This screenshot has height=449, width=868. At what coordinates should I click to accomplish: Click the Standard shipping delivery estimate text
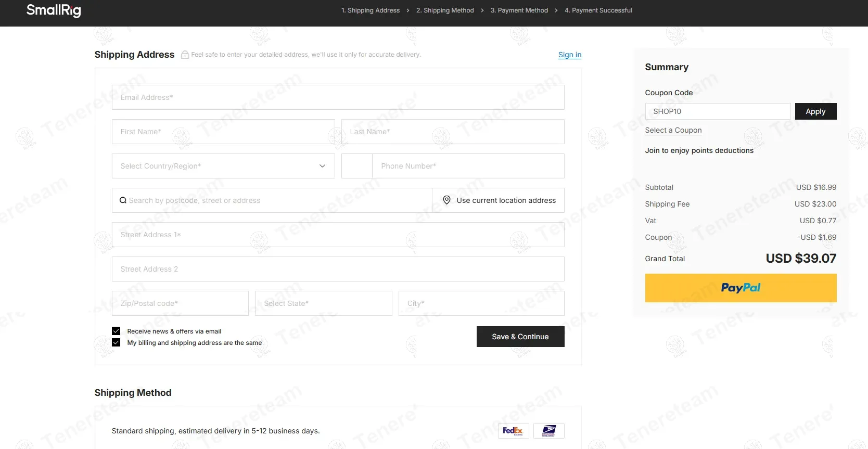[216, 431]
